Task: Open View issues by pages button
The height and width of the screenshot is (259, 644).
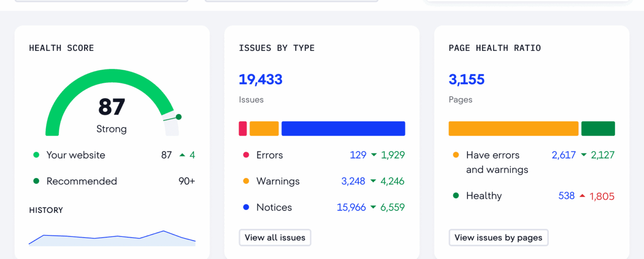Action: (498, 238)
